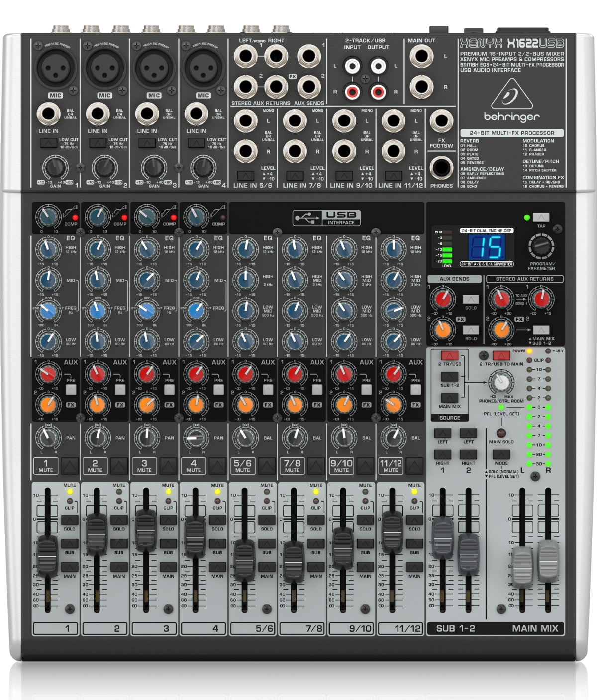This screenshot has height=700, width=597.
Task: Click the FX program number display
Action: click(486, 247)
